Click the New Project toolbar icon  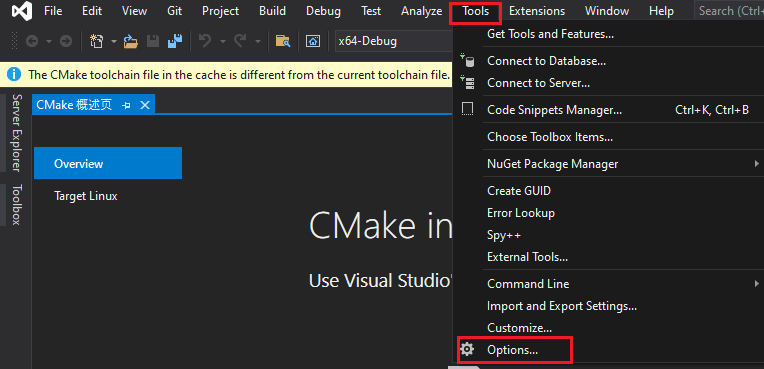click(96, 41)
